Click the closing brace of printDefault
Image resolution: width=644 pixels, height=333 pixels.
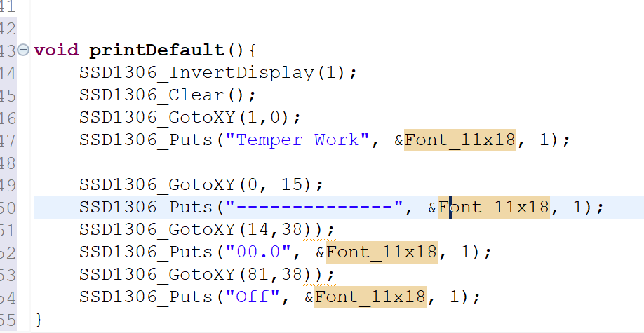coord(39,319)
